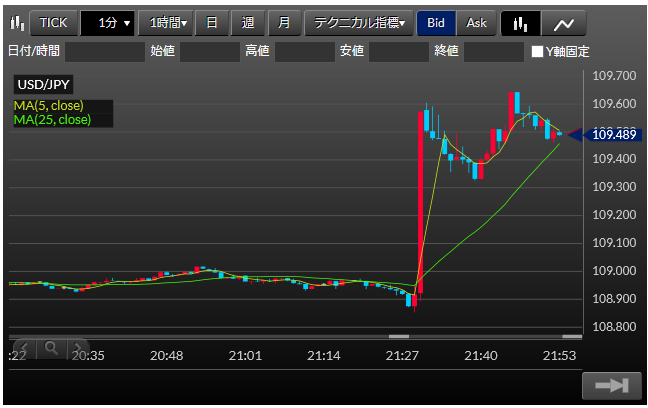
Task: Click the chart scroll right arrow
Action: (78, 348)
